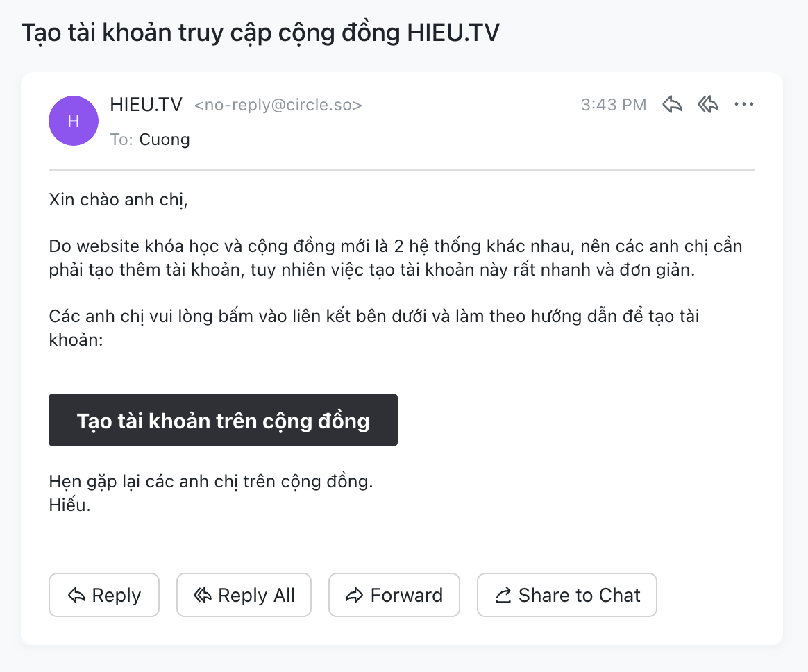Click the line Hẹn gặp lại các anh chị
Screen dimensions: 808x672
[x=211, y=482]
